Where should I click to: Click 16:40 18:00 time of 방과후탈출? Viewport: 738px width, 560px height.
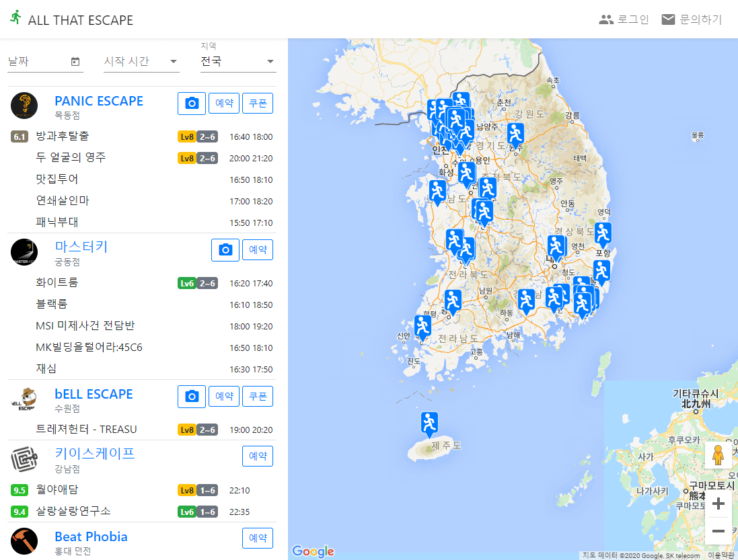[251, 137]
